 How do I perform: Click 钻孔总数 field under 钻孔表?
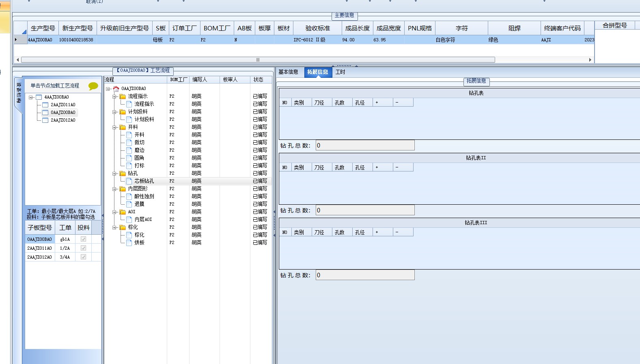[365, 146]
